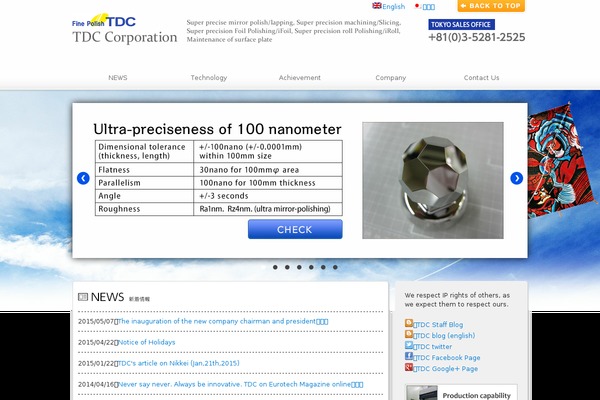Click the 'Flatness' table cell

[144, 170]
